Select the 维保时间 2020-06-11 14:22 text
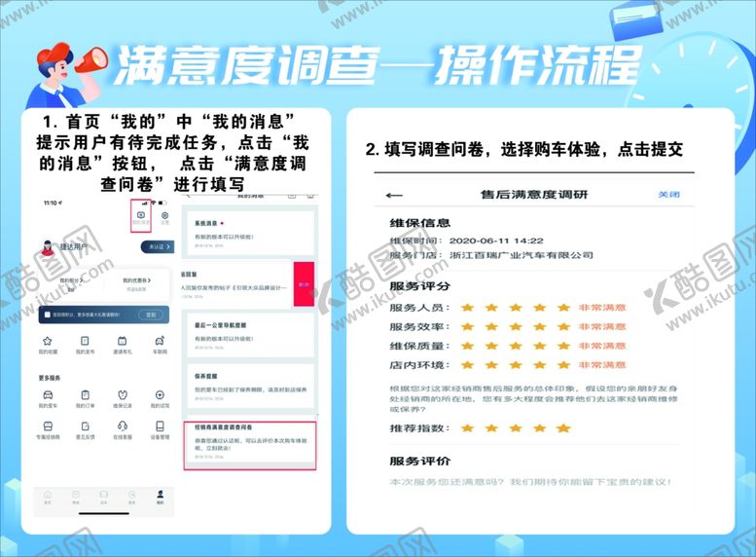 tap(467, 241)
